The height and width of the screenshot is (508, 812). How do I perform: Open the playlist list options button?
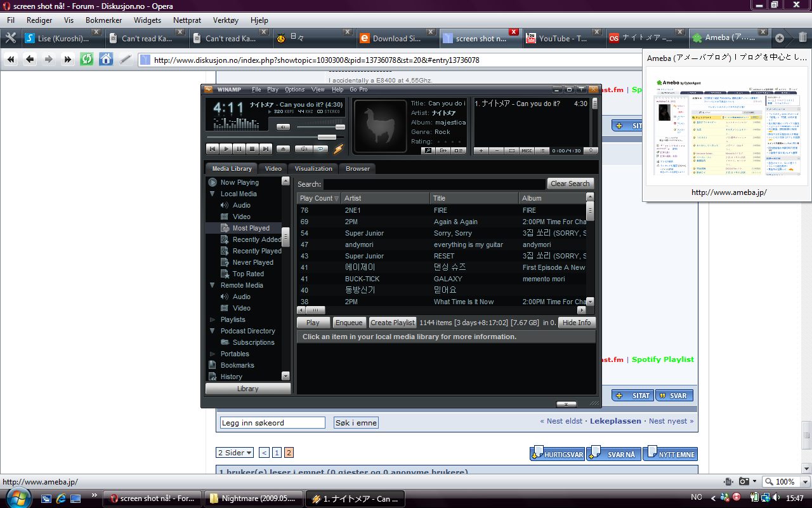[542, 150]
